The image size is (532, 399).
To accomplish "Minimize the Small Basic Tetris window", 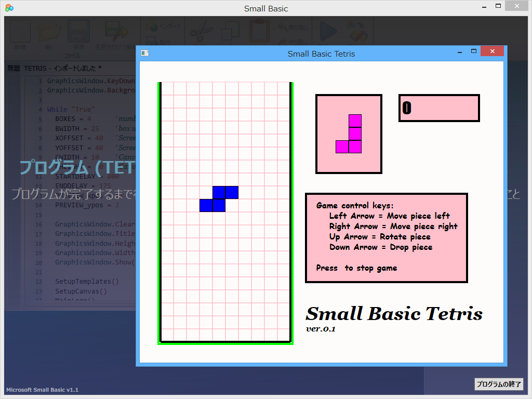I will [x=460, y=52].
